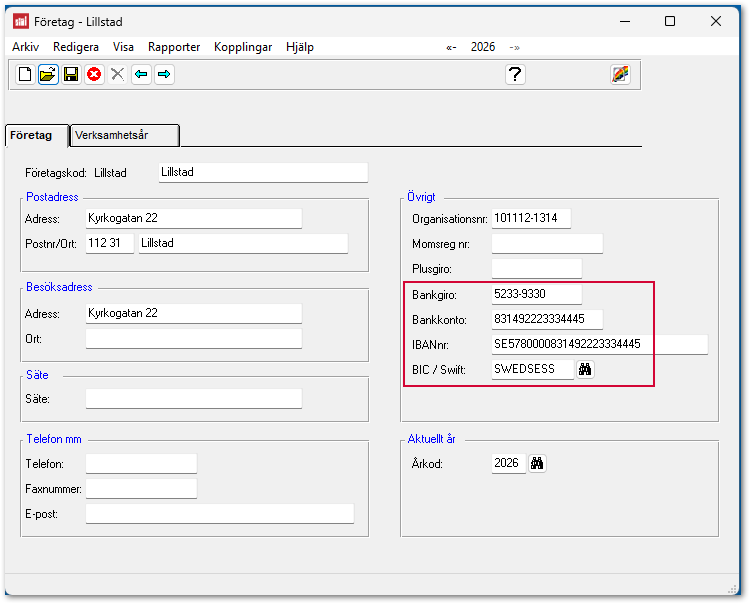Click the new document icon
Image resolution: width=750 pixels, height=604 pixels.
(25, 74)
